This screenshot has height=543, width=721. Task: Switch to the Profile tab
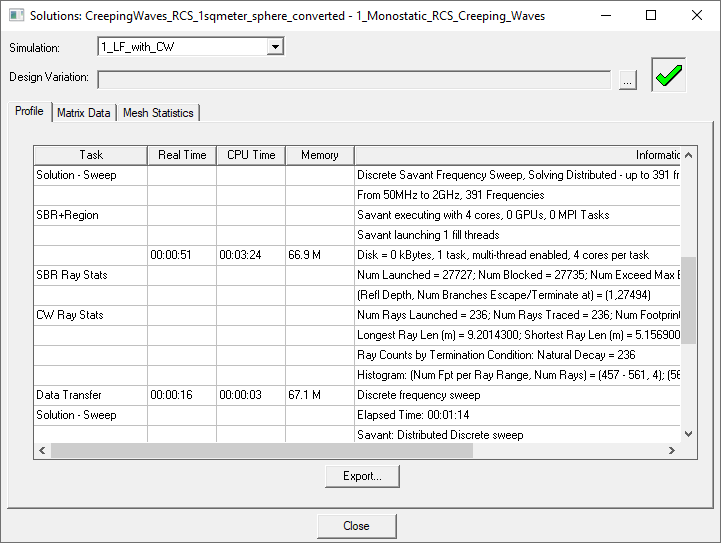pyautogui.click(x=29, y=111)
